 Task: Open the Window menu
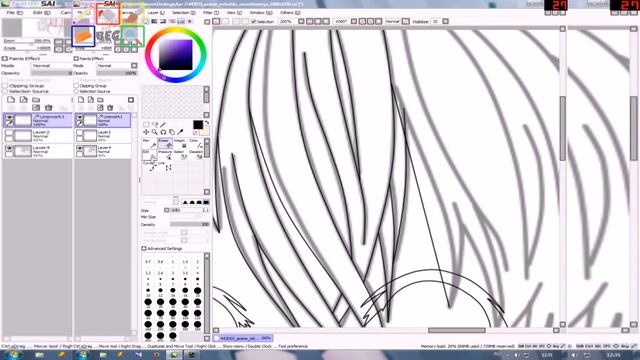point(261,13)
